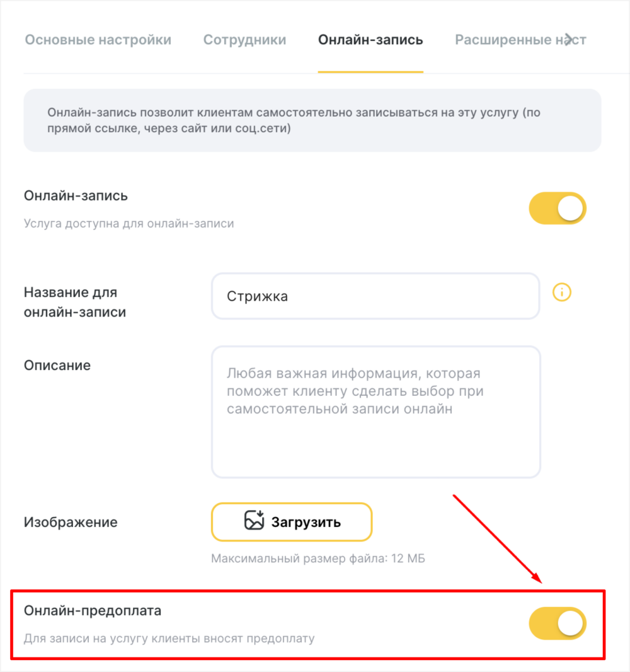Click the Название для онлайн-записи label

[x=75, y=302]
